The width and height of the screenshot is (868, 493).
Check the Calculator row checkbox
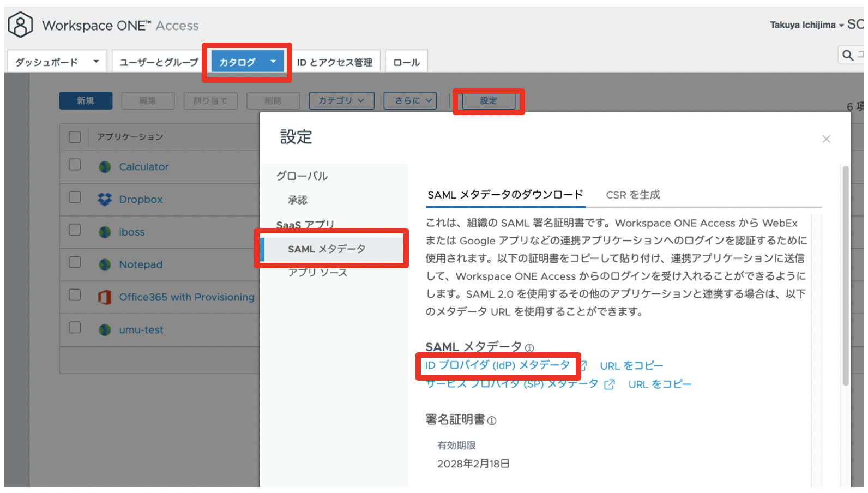(x=75, y=165)
